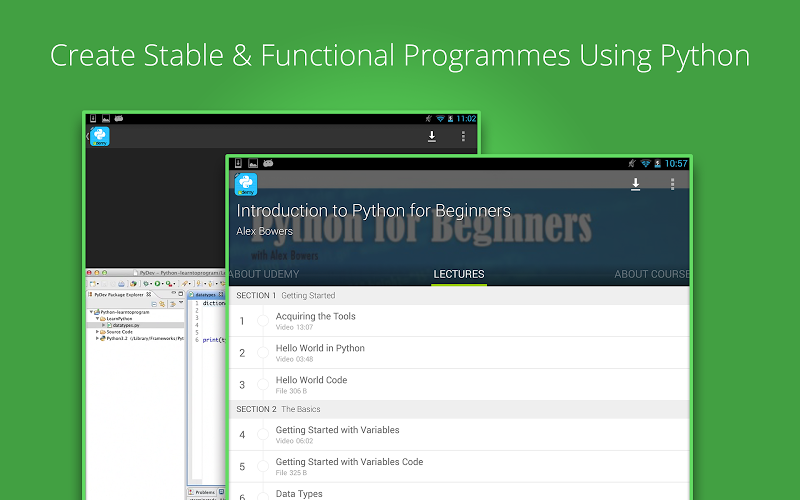800x500 pixels.
Task: Open the Hello World Code file lecture
Action: (459, 385)
